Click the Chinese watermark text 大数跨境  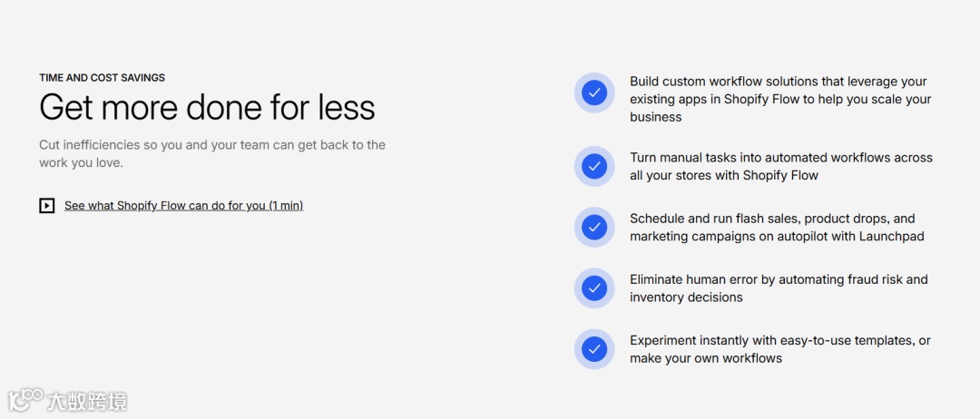click(x=87, y=402)
